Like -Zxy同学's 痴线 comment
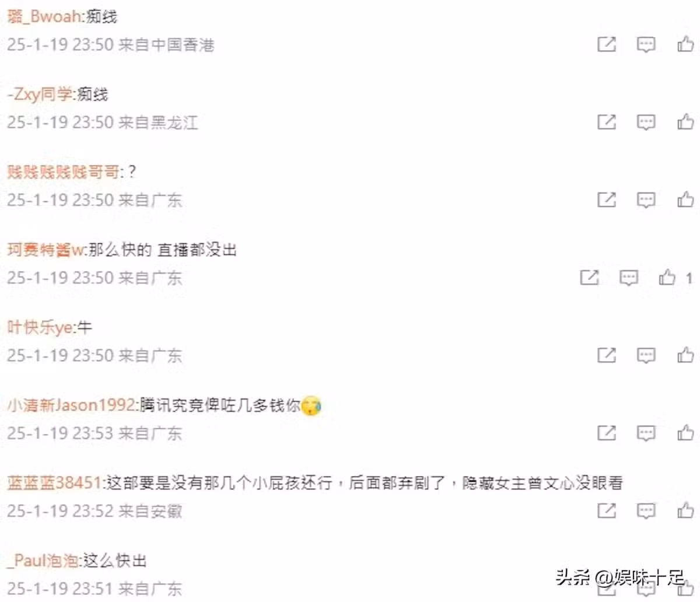The image size is (700, 602). point(685,121)
